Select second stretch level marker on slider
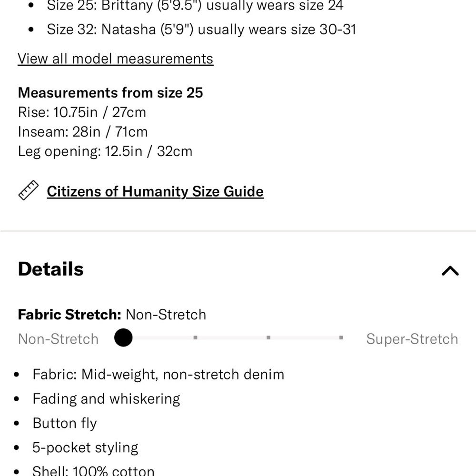 (x=196, y=337)
